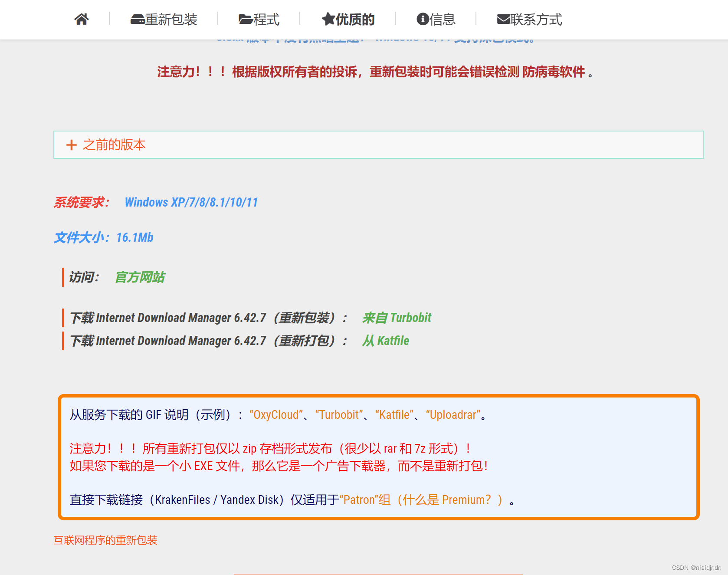Open the "Uploadrar" GIF instructions link

(453, 415)
